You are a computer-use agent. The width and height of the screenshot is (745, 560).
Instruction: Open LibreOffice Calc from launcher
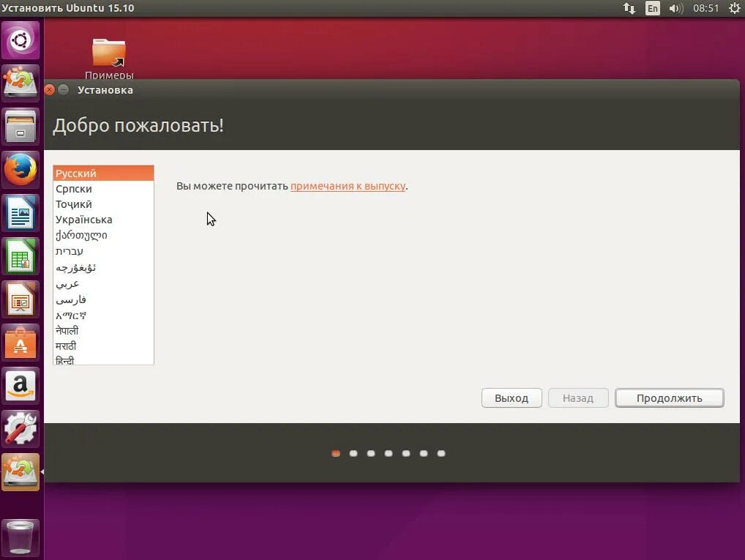pos(20,256)
